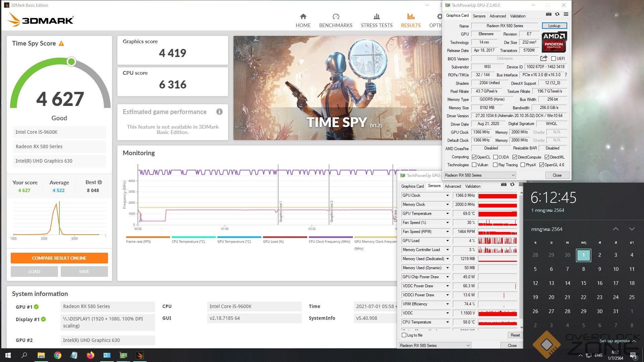Click COMPARE RESULT ONLINE button
This screenshot has width=644, height=362.
click(x=59, y=258)
